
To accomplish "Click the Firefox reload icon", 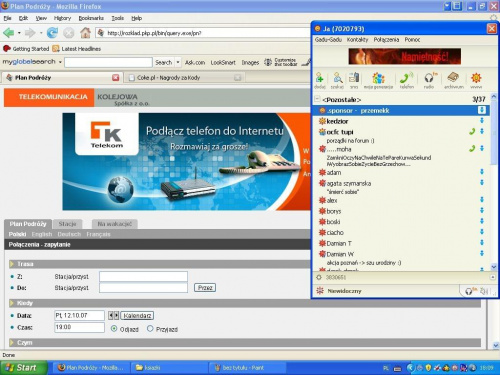I will [x=52, y=33].
